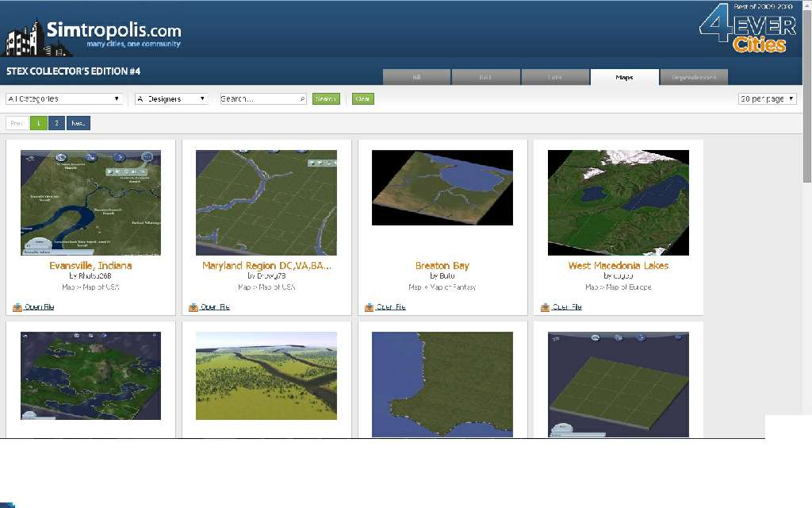This screenshot has width=812, height=508.
Task: Click the 'Map of Fantasy' label under Breaton Bay
Action: (x=450, y=287)
